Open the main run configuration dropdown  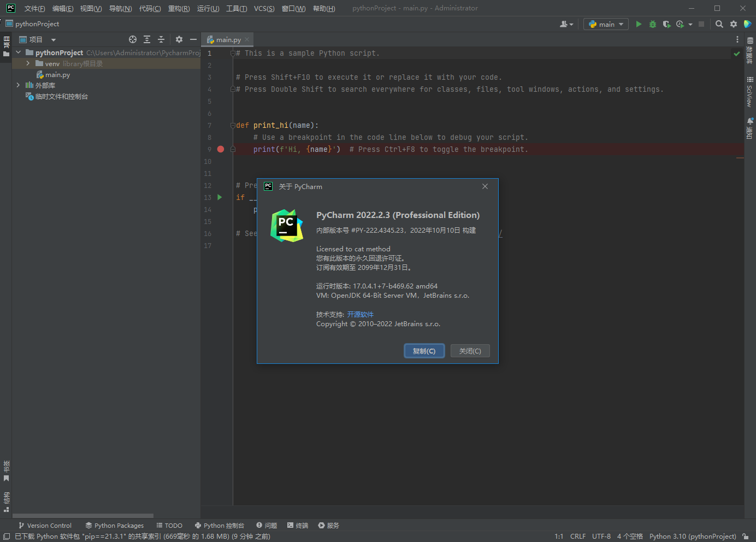point(605,24)
